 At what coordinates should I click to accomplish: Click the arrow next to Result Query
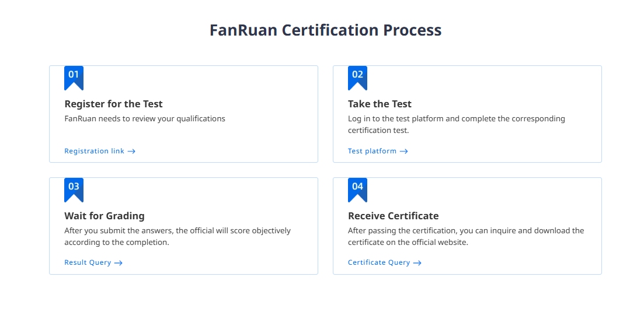coord(118,263)
